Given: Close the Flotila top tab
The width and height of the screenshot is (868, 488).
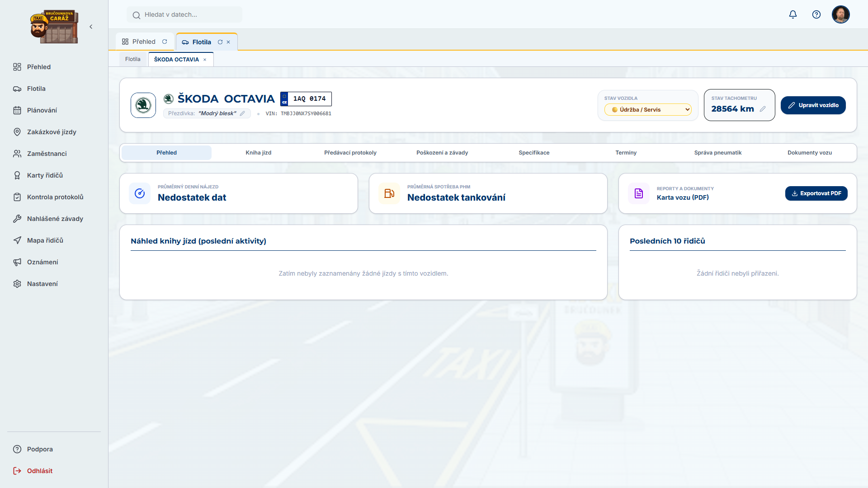Looking at the screenshot, I should (x=228, y=42).
